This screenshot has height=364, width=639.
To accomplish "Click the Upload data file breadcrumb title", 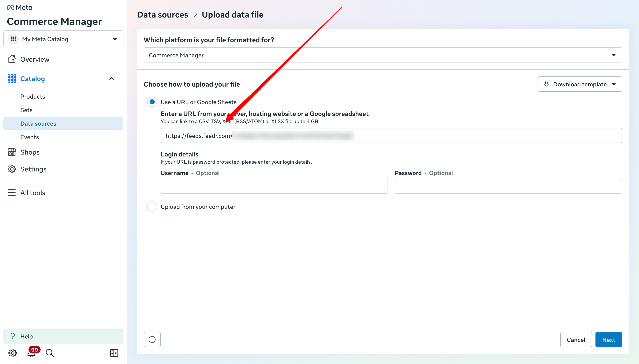I will tap(233, 15).
